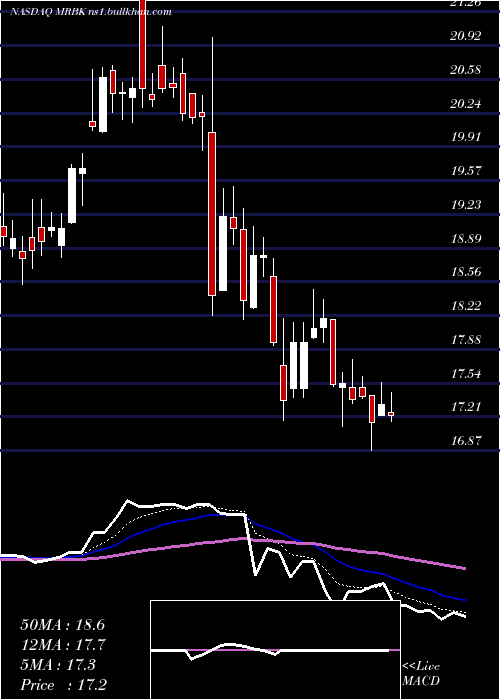This screenshot has height=700, width=500.
Task: Click the 17.88 price axis label
Action: click(x=466, y=339)
